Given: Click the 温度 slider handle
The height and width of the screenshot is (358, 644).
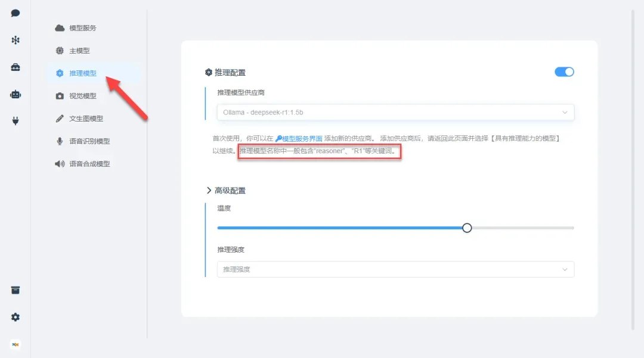Looking at the screenshot, I should click(466, 228).
